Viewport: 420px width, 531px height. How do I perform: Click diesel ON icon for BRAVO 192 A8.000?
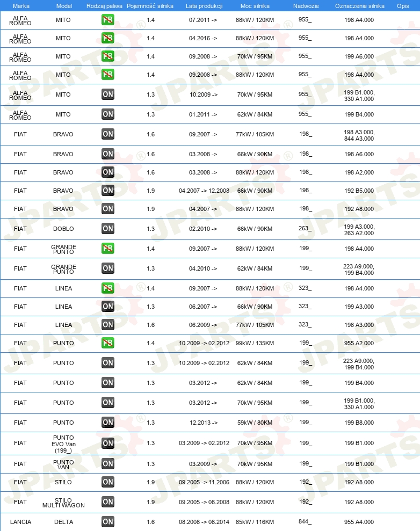[x=108, y=209]
